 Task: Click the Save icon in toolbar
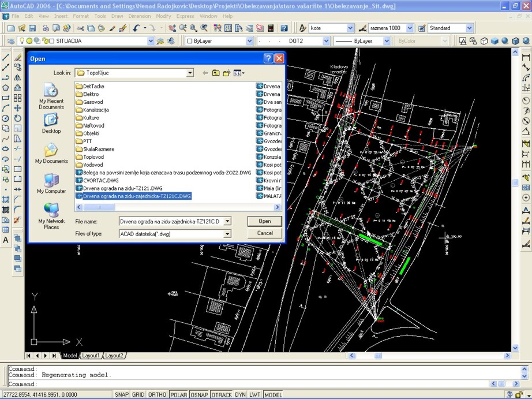point(32,28)
